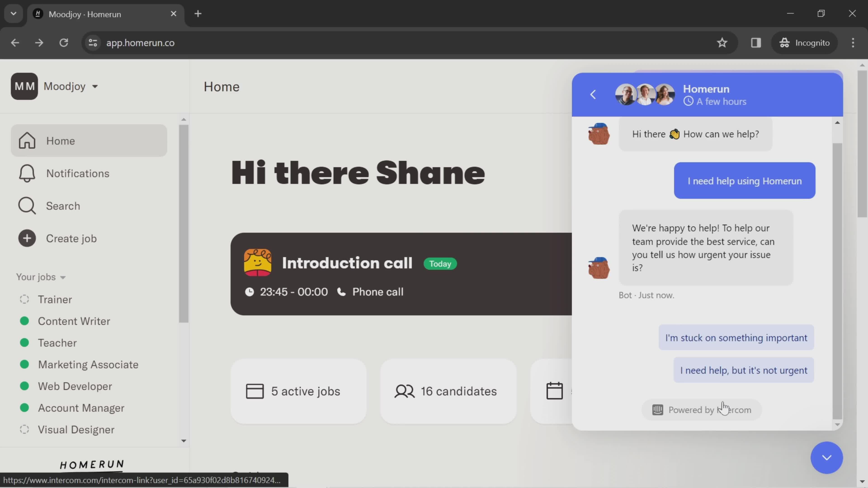Viewport: 868px width, 488px height.
Task: Click the 16 candidates card
Action: click(x=448, y=391)
